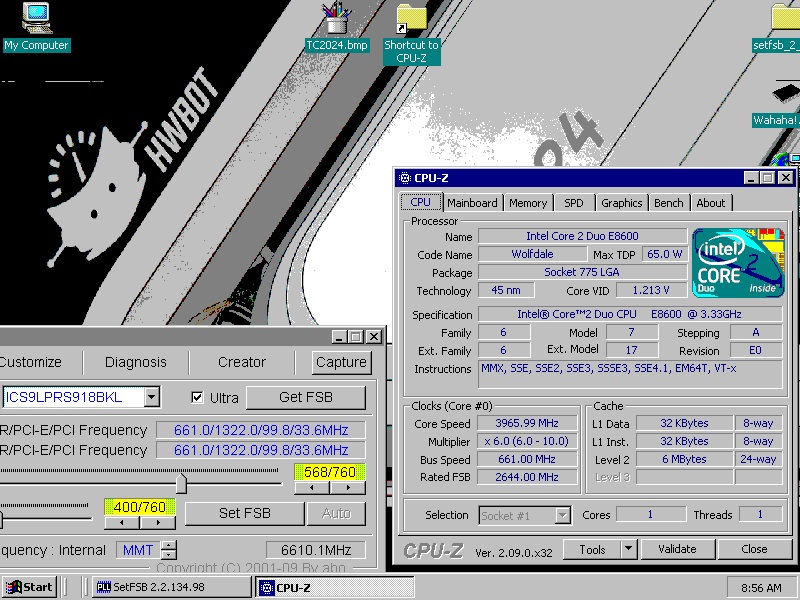Minimize the SetFSB window
Screen dimensions: 800x600
tap(339, 337)
